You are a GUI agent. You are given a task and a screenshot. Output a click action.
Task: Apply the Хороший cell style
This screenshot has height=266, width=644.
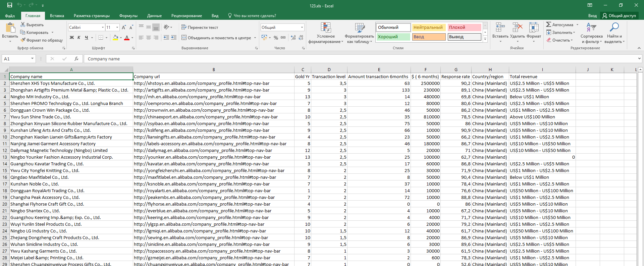click(x=393, y=37)
